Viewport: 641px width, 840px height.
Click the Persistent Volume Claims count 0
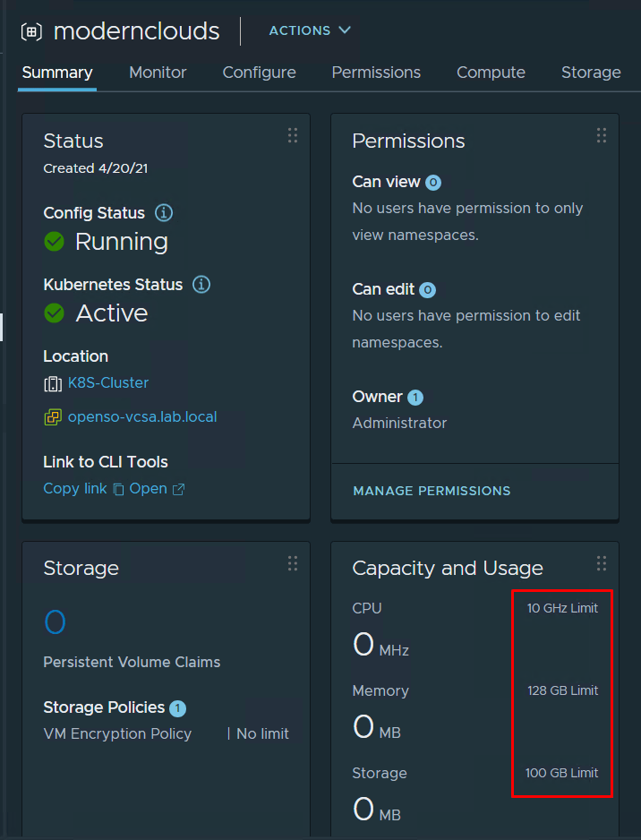[x=55, y=621]
